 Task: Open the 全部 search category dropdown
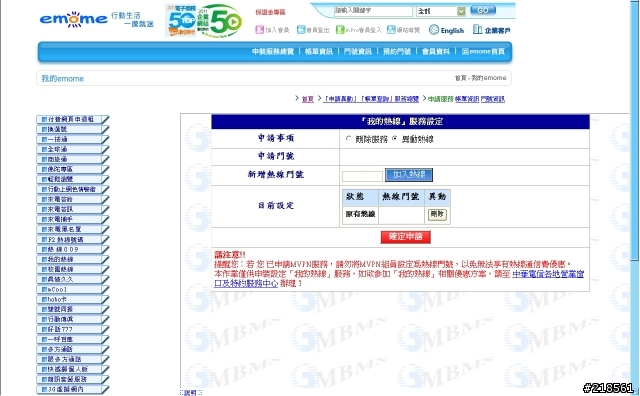click(441, 11)
